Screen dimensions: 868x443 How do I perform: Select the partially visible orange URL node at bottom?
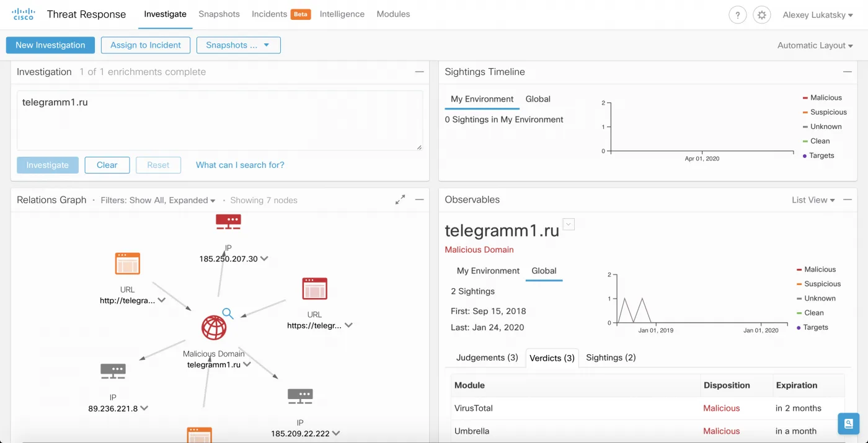point(200,434)
